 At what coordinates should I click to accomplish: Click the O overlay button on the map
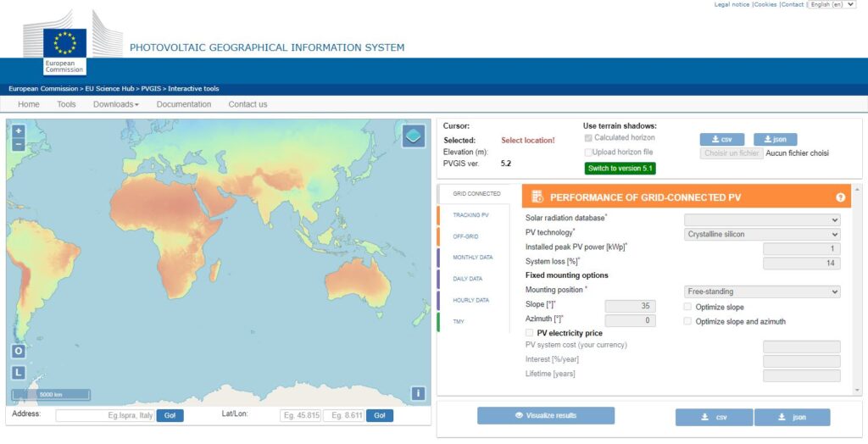point(19,351)
